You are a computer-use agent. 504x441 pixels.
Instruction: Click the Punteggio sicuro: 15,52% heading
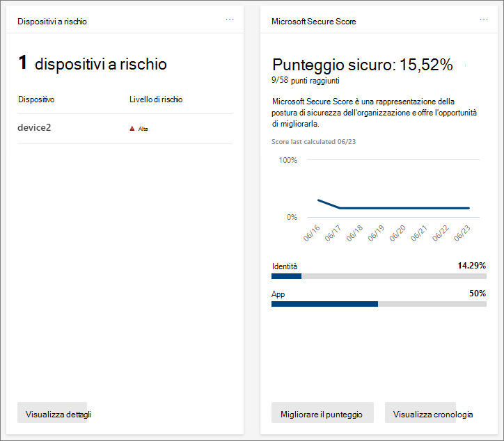coord(363,65)
